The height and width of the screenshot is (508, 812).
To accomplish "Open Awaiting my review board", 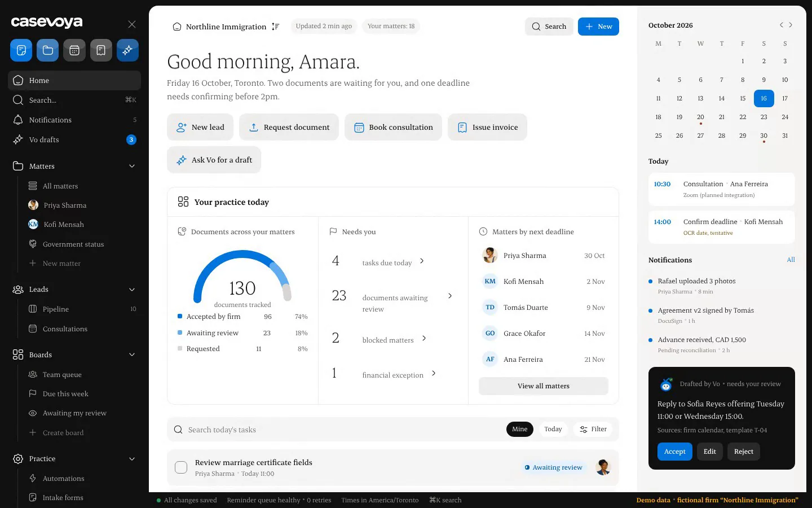I will tap(82, 413).
